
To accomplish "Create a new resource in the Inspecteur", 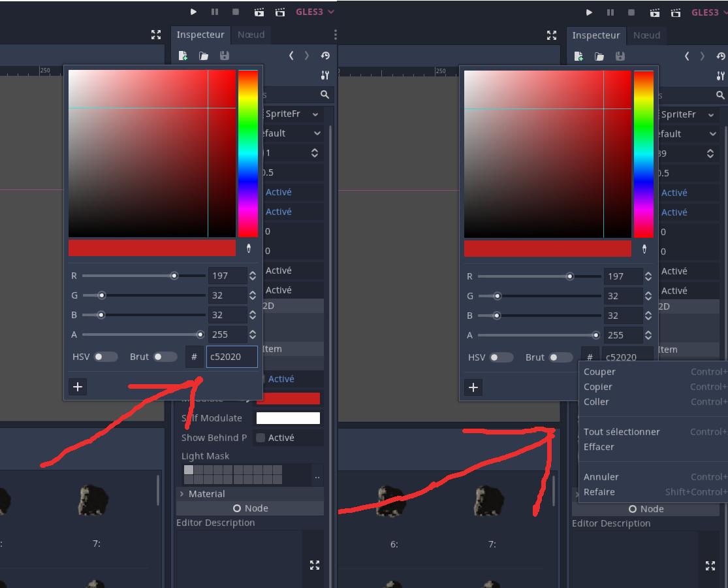I will point(183,56).
